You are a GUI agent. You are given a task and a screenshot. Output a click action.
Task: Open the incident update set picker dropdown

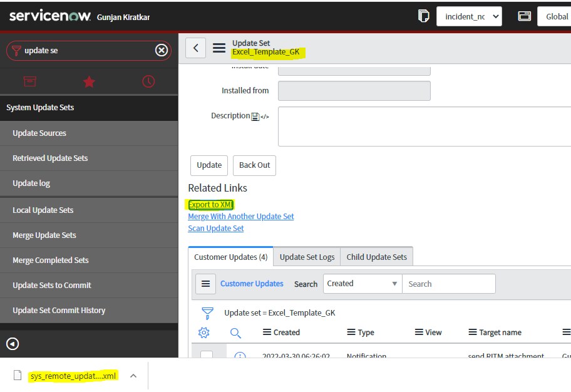click(x=469, y=16)
